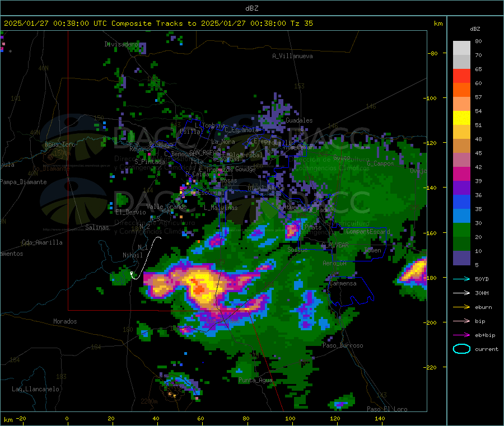
Task: Click the red-orange core of the main storm
Action: (x=199, y=287)
